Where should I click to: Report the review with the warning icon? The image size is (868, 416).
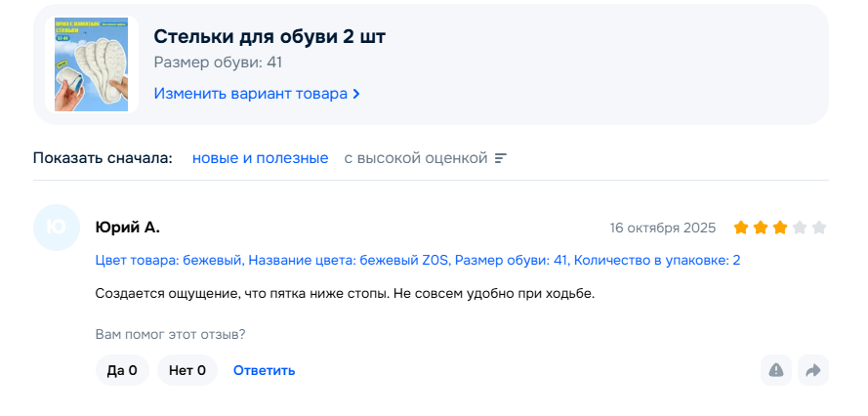[776, 370]
